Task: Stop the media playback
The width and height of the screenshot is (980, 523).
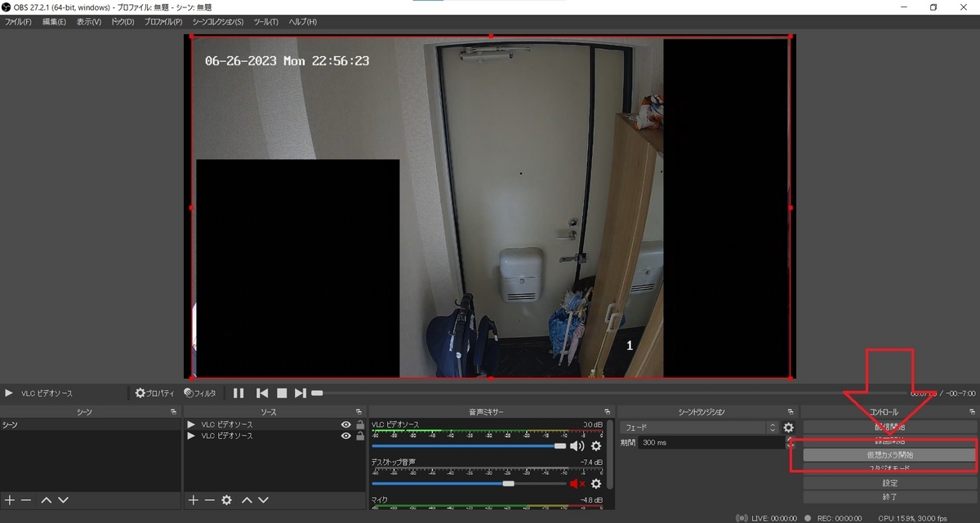Action: coord(282,393)
